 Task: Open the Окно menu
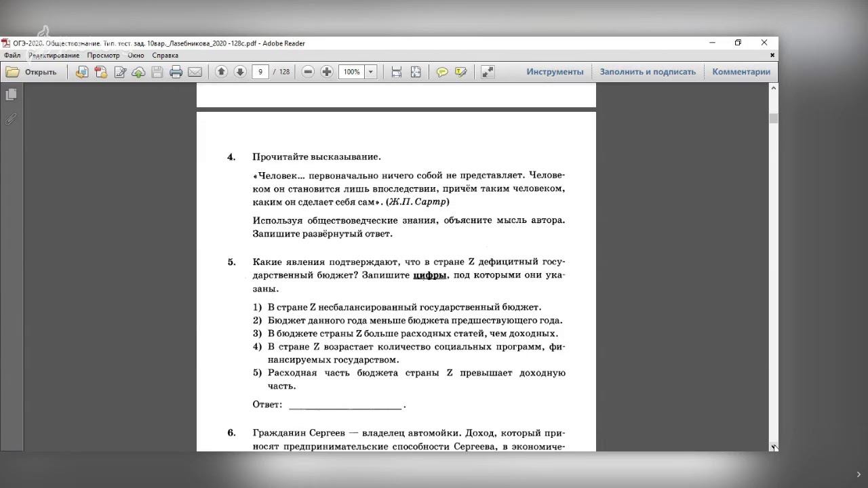pyautogui.click(x=136, y=56)
